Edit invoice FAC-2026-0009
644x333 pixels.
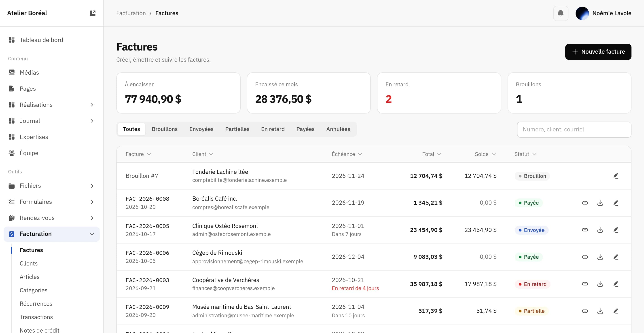(x=616, y=311)
